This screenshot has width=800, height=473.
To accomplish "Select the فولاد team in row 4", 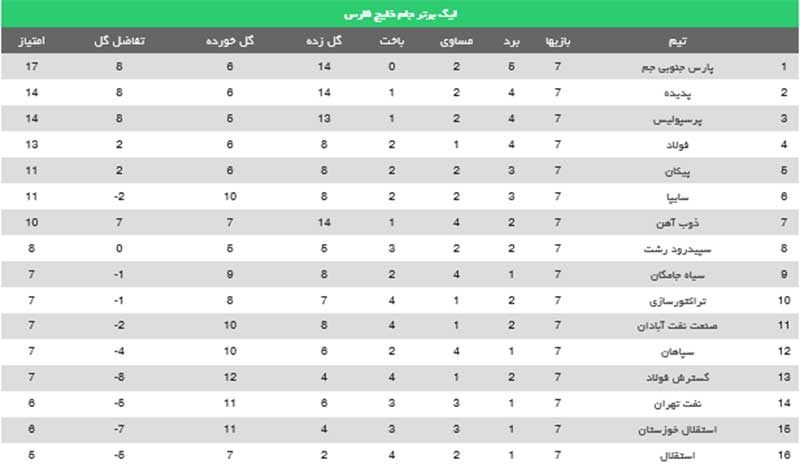I will (x=677, y=145).
